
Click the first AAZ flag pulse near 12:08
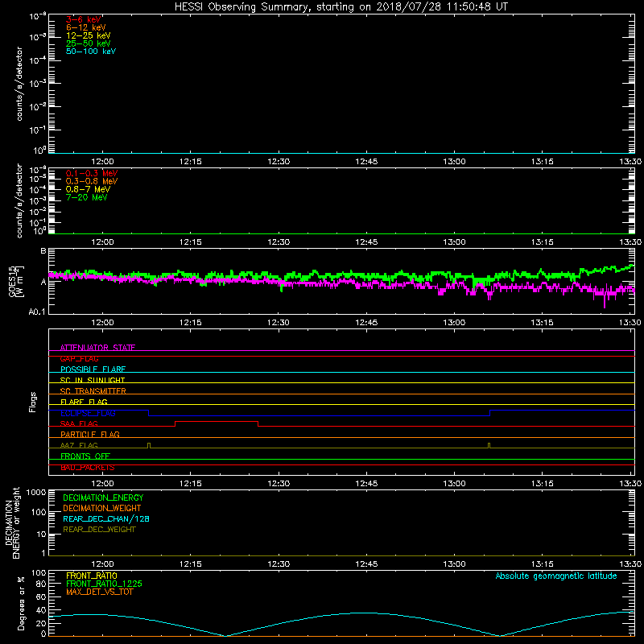tap(149, 445)
